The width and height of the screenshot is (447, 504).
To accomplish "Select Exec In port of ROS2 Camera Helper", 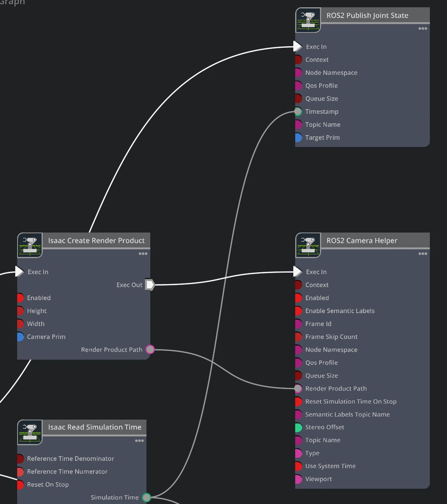I will pos(298,272).
